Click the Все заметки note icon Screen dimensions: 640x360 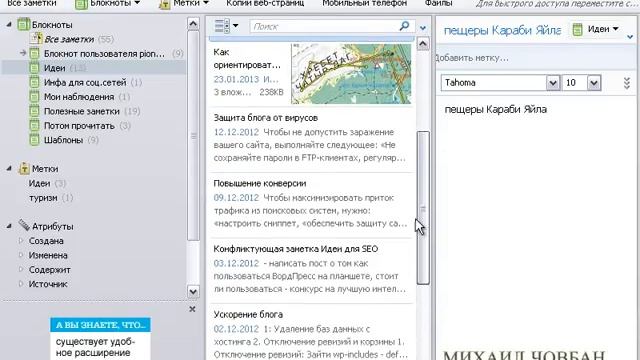36,39
